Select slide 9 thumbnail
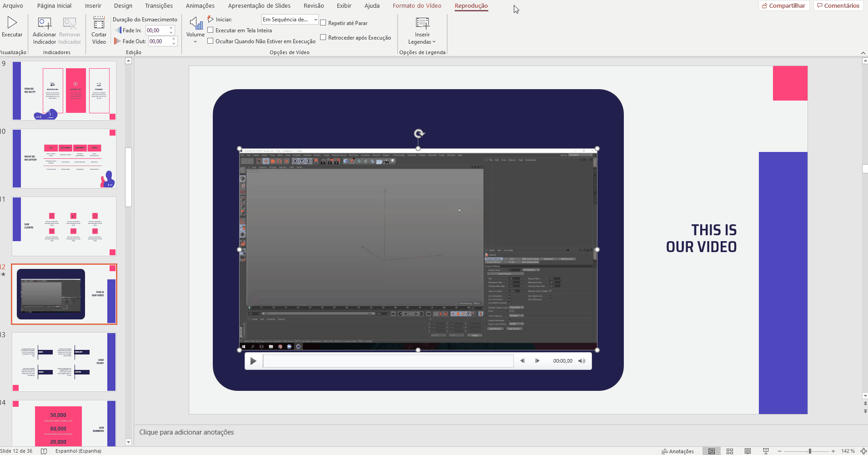This screenshot has height=455, width=868. pyautogui.click(x=64, y=91)
